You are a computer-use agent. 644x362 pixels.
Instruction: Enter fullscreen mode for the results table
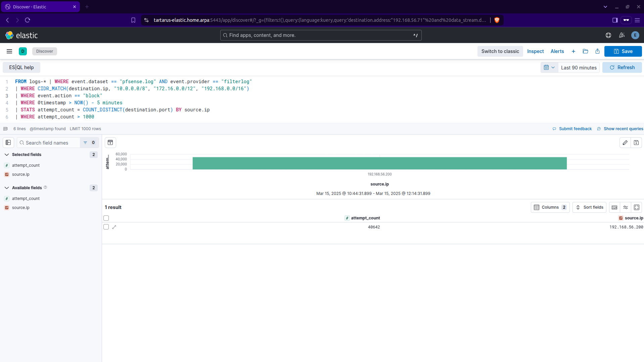[636, 207]
